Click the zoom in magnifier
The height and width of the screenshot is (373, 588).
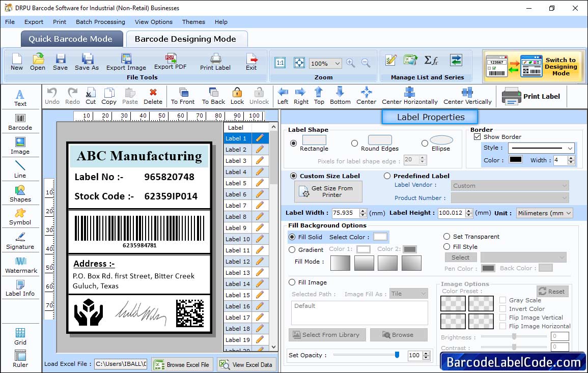pos(351,63)
